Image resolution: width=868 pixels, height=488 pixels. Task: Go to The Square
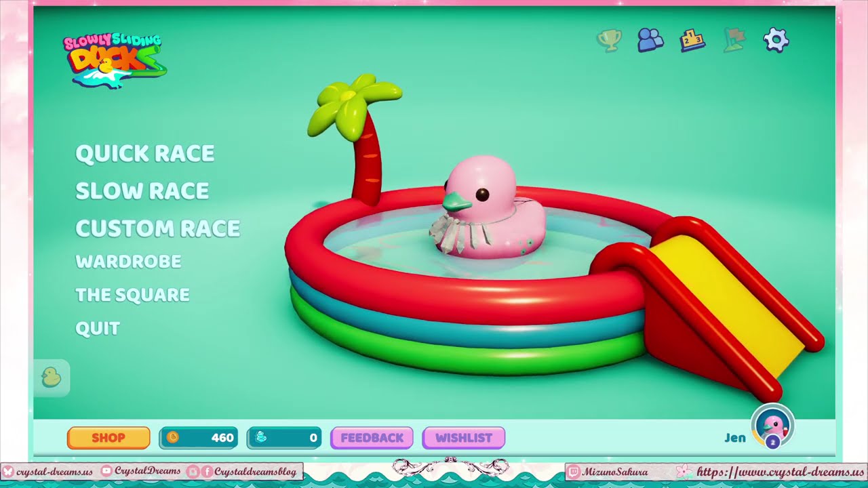pos(132,295)
